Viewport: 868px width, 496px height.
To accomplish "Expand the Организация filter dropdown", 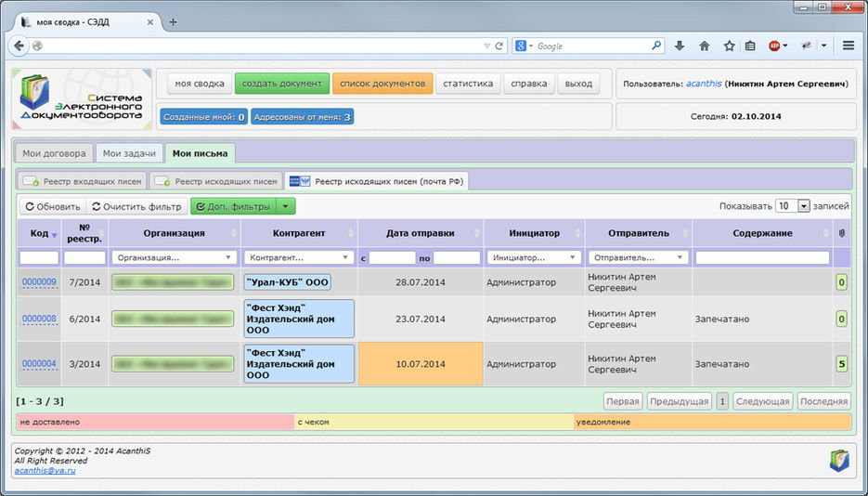I will [x=174, y=257].
